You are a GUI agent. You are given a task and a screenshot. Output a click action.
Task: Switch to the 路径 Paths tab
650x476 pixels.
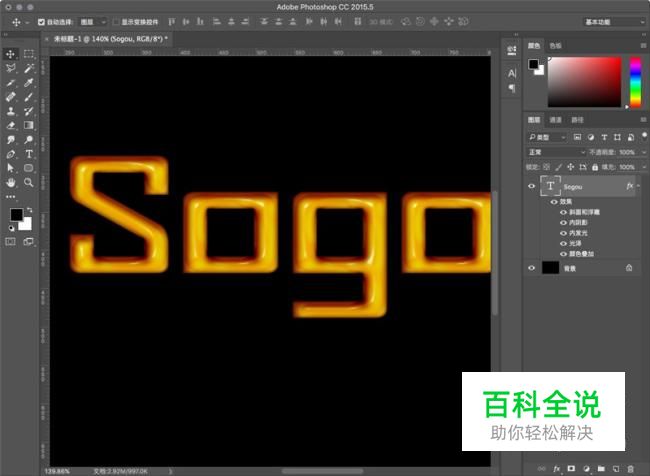[x=577, y=120]
